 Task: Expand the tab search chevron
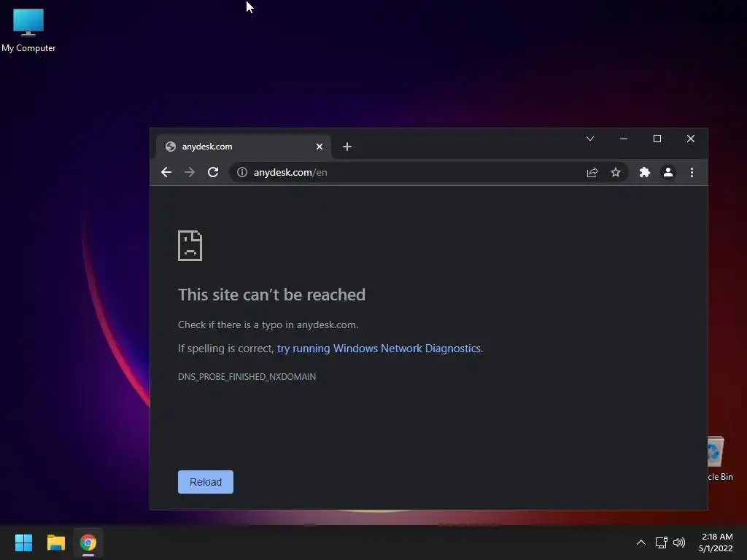589,139
